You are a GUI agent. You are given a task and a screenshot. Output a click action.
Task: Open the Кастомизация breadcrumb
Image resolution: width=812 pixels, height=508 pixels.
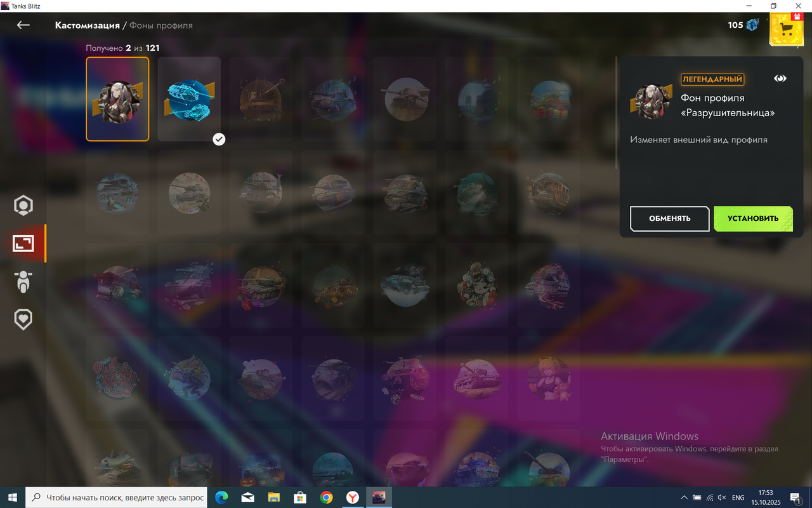click(88, 25)
